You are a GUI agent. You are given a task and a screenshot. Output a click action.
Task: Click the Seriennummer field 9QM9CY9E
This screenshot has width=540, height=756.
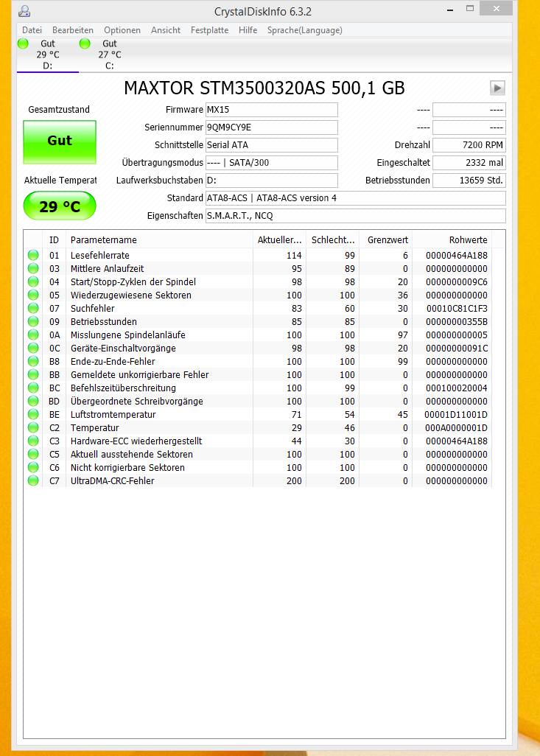click(271, 127)
